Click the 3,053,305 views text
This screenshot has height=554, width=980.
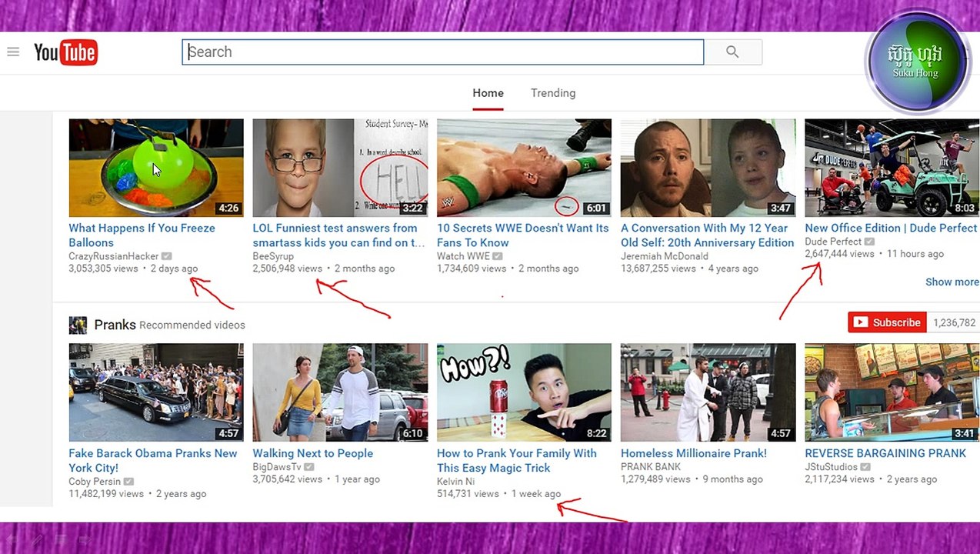[103, 269]
